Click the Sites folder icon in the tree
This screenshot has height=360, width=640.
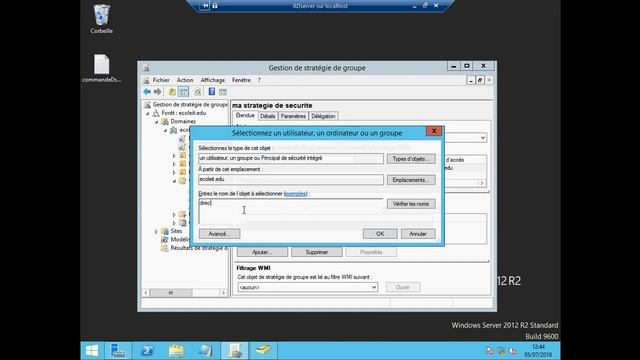click(x=165, y=231)
